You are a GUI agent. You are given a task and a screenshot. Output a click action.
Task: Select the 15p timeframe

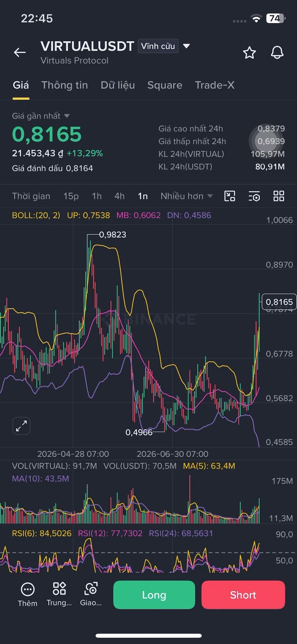[x=71, y=196]
